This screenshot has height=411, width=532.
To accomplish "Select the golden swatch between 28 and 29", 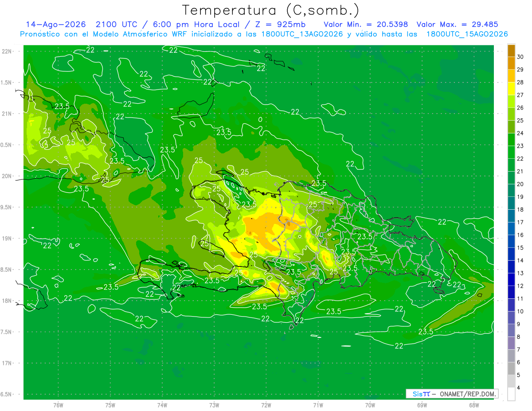I will [x=511, y=76].
